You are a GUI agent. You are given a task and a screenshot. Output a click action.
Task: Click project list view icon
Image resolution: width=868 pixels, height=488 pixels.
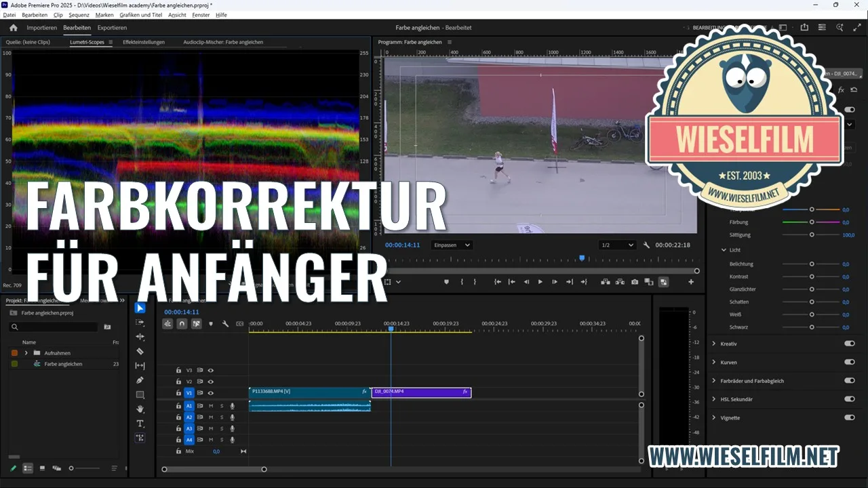tap(28, 468)
